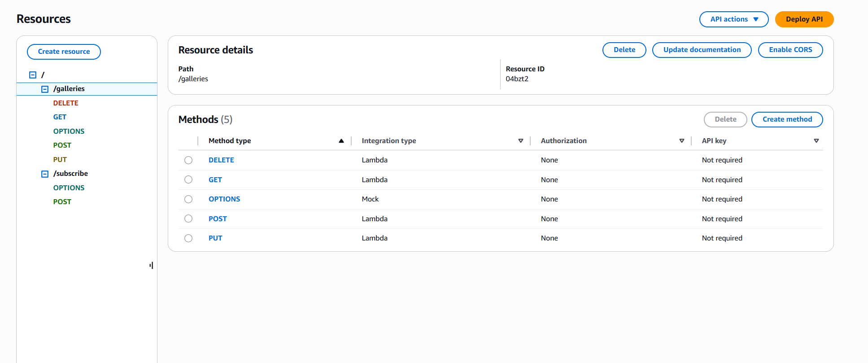Sort by Authorization column arrow
Screen dimensions: 868x363
681,141
